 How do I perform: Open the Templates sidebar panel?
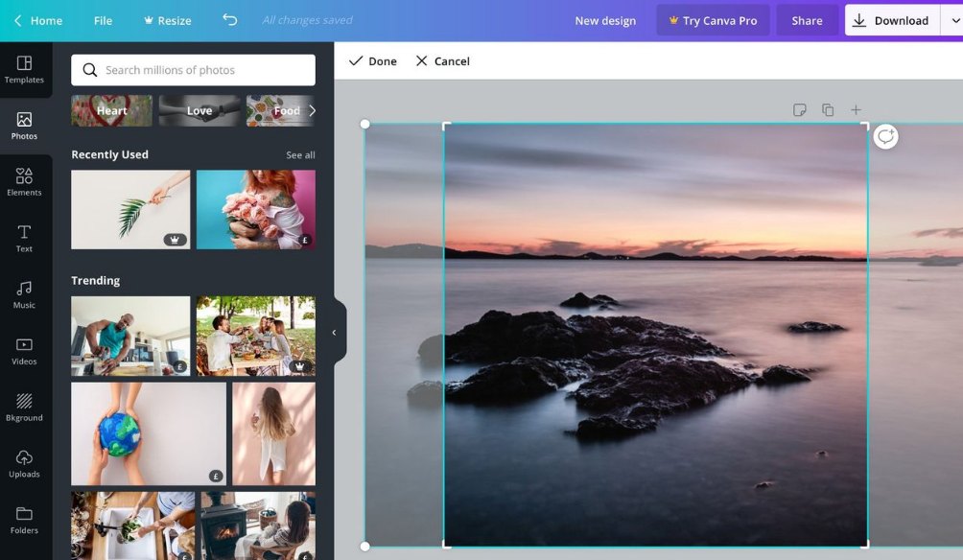point(24,69)
